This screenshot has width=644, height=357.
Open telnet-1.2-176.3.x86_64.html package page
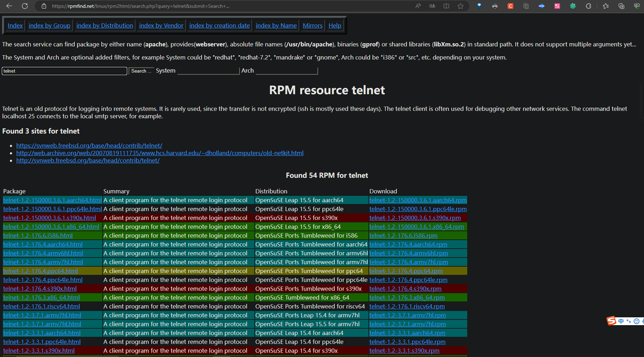tap(41, 297)
